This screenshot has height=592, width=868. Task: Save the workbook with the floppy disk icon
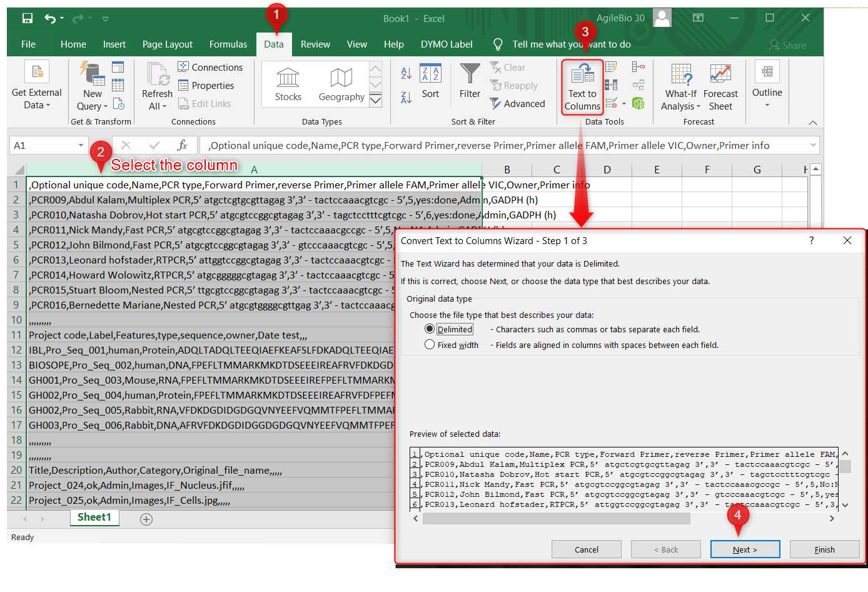pos(28,18)
